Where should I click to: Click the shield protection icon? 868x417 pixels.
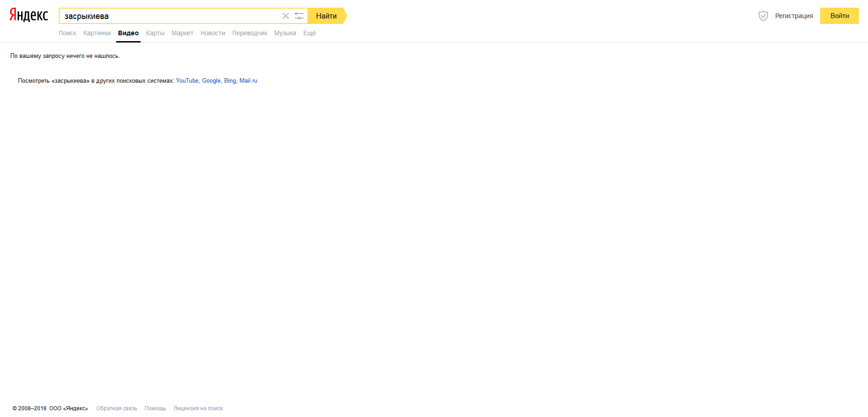[x=763, y=16]
